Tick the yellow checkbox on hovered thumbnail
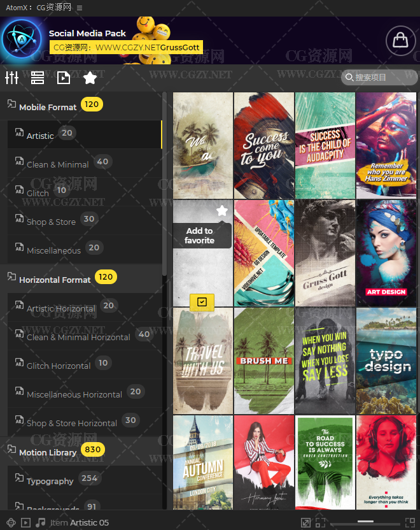The height and width of the screenshot is (530, 420). click(202, 302)
